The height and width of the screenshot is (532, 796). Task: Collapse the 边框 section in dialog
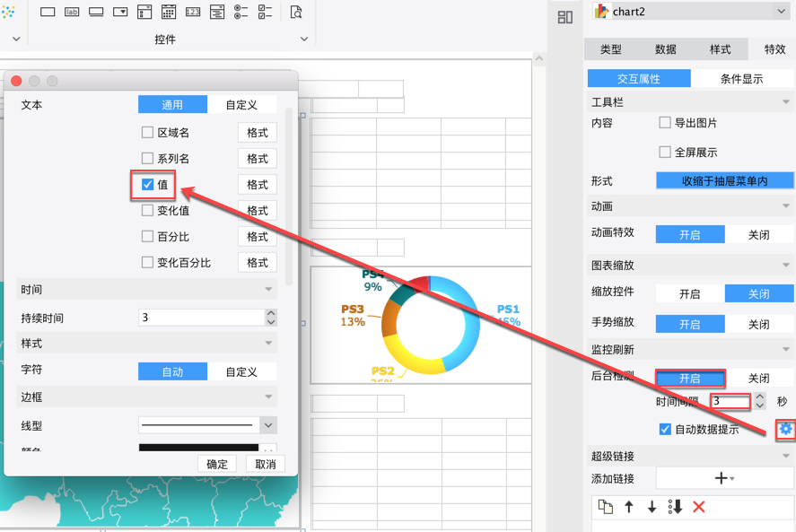tap(268, 397)
